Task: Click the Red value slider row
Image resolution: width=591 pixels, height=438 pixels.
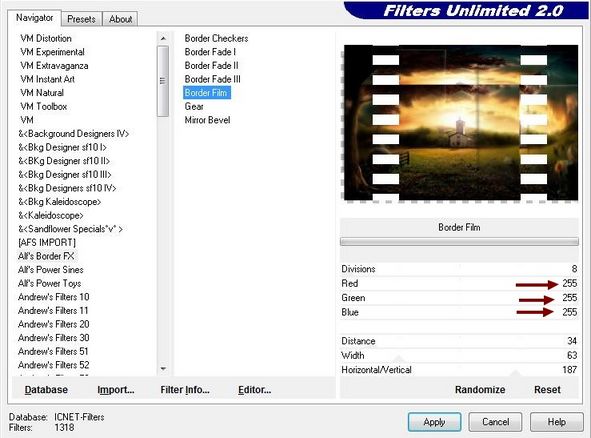Action: click(459, 283)
